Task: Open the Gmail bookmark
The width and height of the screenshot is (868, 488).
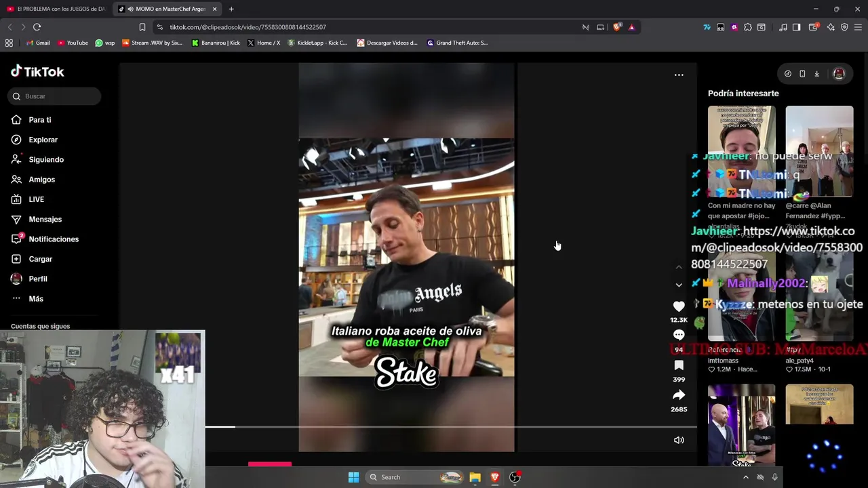Action: click(38, 43)
